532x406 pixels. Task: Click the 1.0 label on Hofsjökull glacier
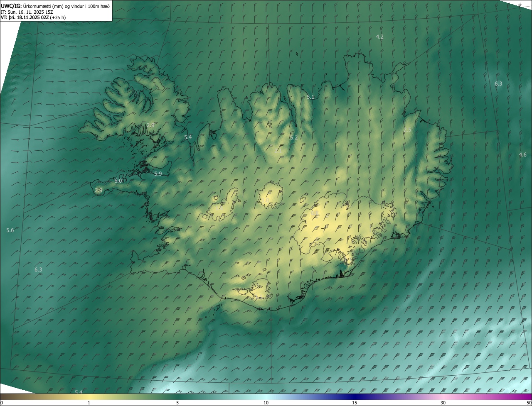[265, 200]
